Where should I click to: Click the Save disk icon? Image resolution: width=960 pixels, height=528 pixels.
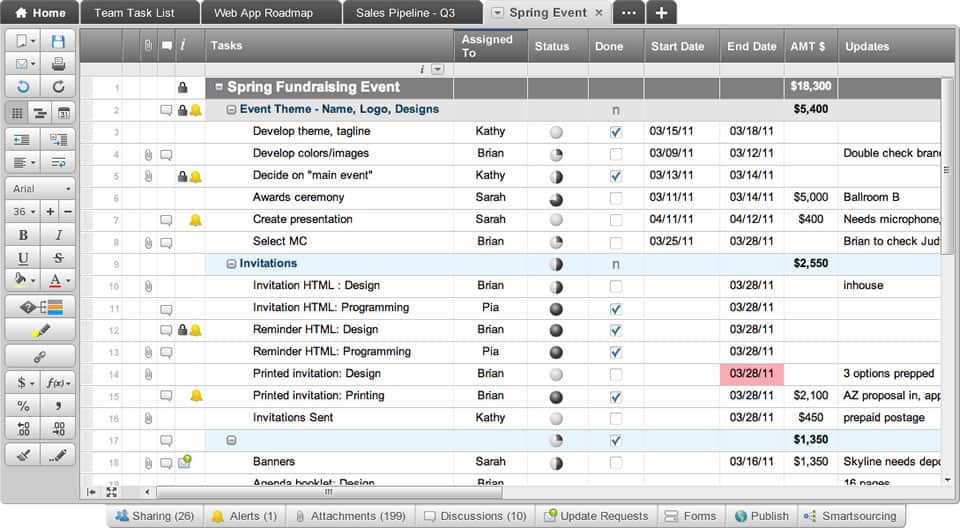[58, 41]
